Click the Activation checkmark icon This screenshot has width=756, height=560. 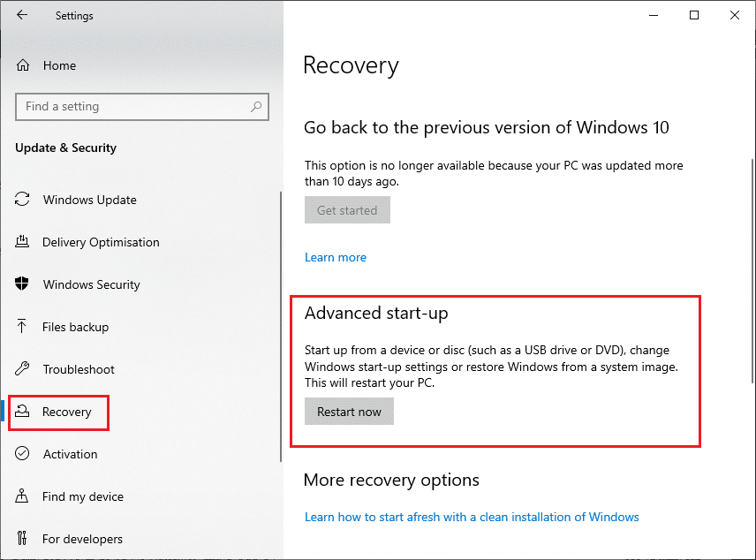click(24, 454)
